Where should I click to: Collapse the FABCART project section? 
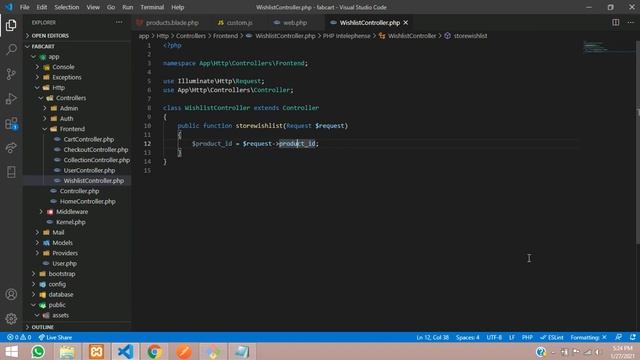(43, 47)
